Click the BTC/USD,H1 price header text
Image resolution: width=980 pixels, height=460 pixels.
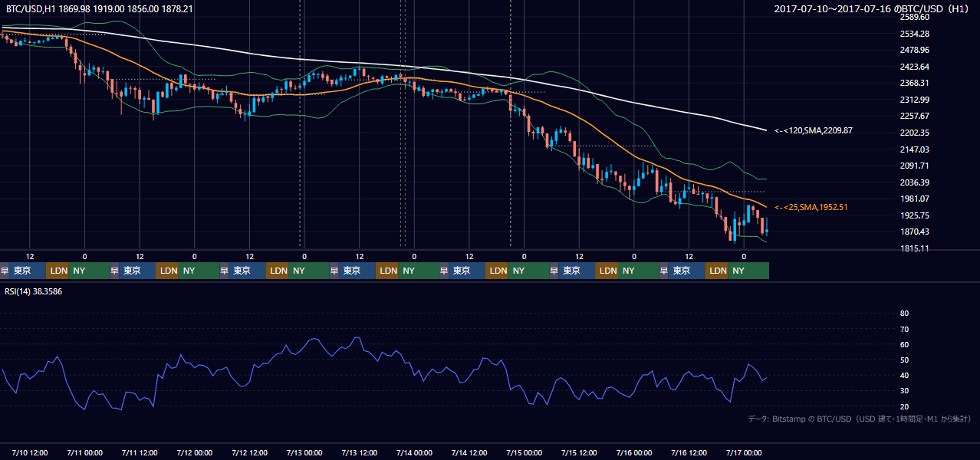coord(100,8)
